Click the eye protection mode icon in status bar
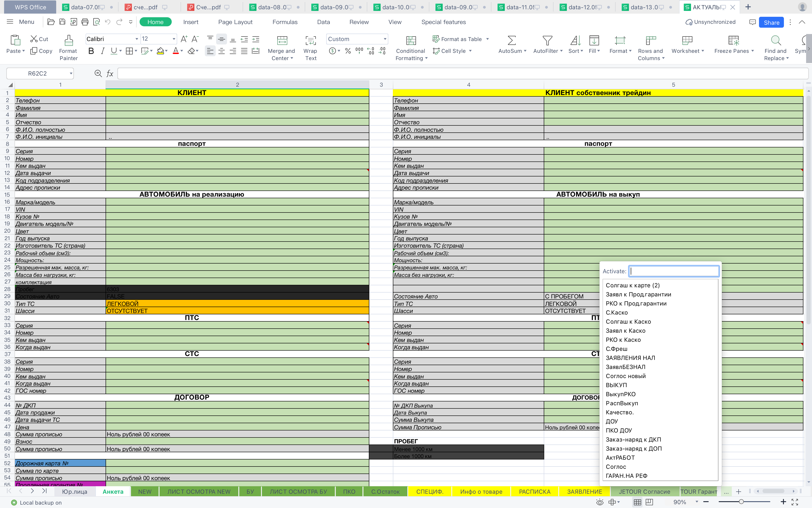This screenshot has height=508, width=812. coord(600,502)
